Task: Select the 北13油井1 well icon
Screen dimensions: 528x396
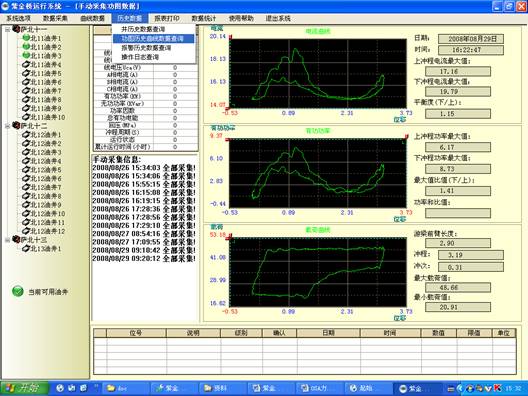Action: tap(26, 249)
